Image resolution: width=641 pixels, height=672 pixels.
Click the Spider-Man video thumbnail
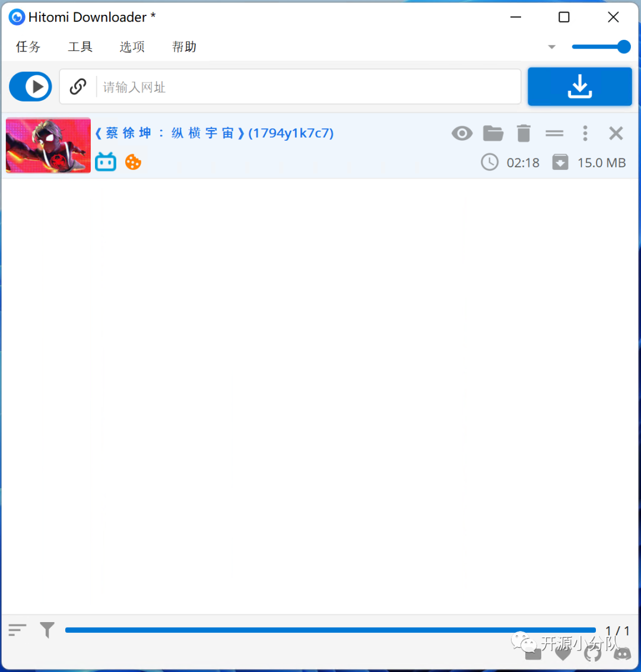[x=49, y=145]
